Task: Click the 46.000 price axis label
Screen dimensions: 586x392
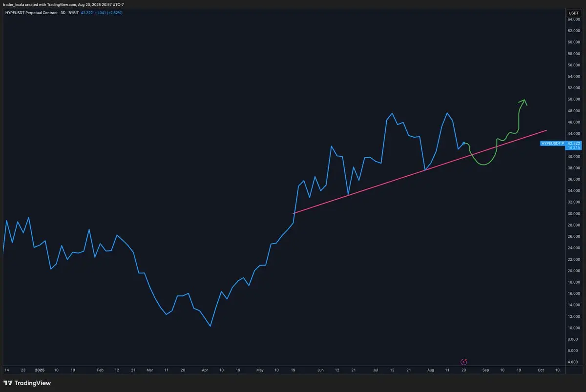Action: (x=573, y=123)
